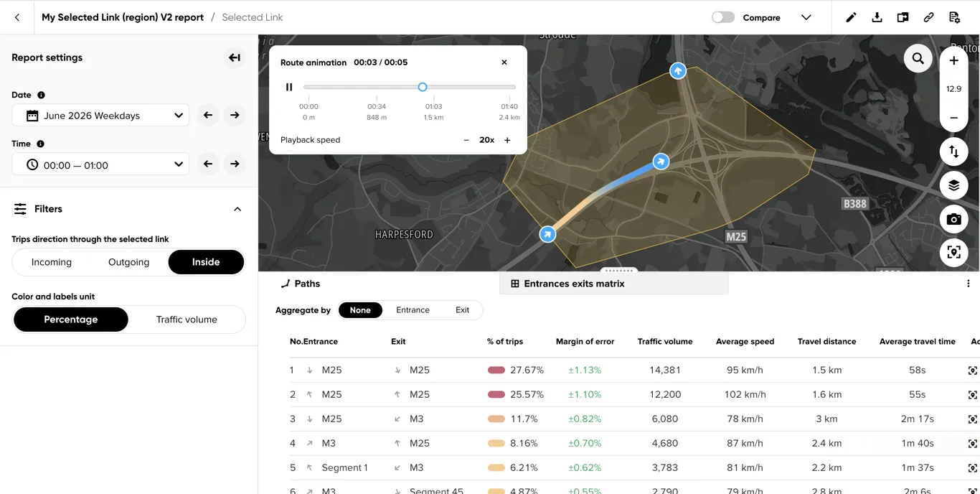This screenshot has width=980, height=494.
Task: Click the 2m 17s travel time cell
Action: pyautogui.click(x=917, y=419)
